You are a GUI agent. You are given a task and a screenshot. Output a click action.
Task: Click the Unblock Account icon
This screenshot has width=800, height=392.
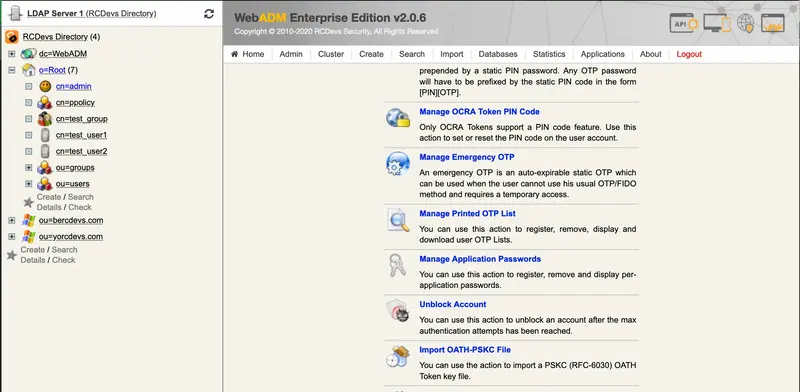[x=397, y=311]
